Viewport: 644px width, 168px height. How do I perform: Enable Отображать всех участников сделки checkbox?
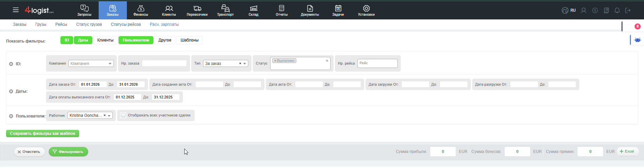(x=123, y=115)
